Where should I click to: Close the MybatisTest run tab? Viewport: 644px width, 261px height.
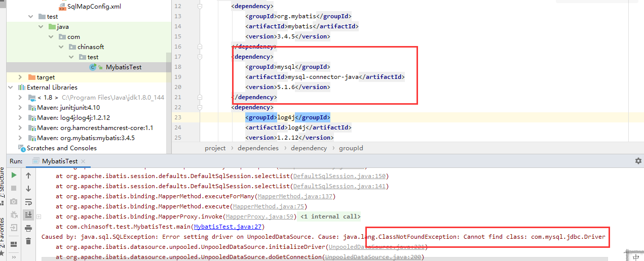[84, 161]
